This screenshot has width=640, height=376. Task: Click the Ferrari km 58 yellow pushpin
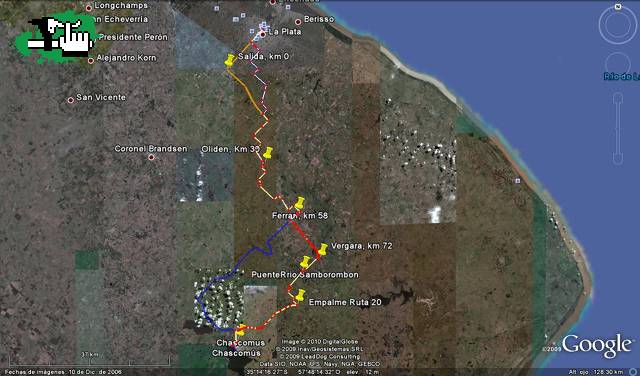pyautogui.click(x=300, y=203)
